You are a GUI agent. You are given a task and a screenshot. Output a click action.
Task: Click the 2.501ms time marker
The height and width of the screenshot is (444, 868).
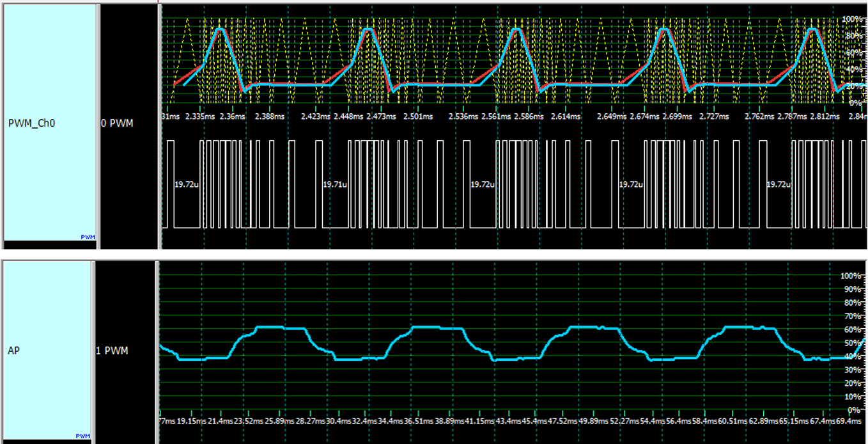(x=417, y=116)
